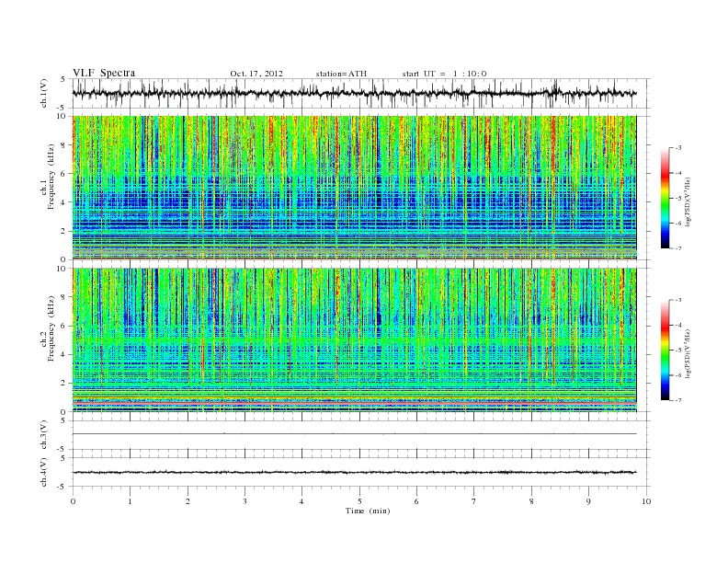Click the "ch.4(V)" axis label
This screenshot has width=728, height=563.
(44, 472)
